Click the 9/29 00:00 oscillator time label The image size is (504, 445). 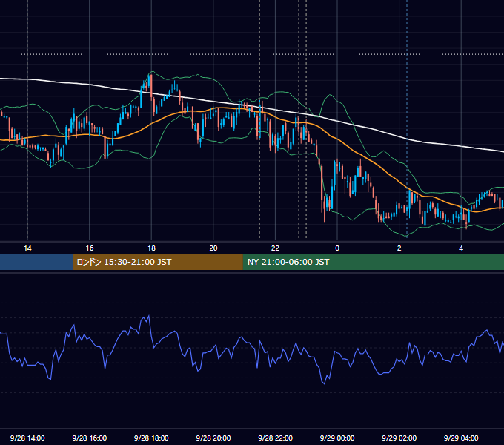[x=337, y=438]
